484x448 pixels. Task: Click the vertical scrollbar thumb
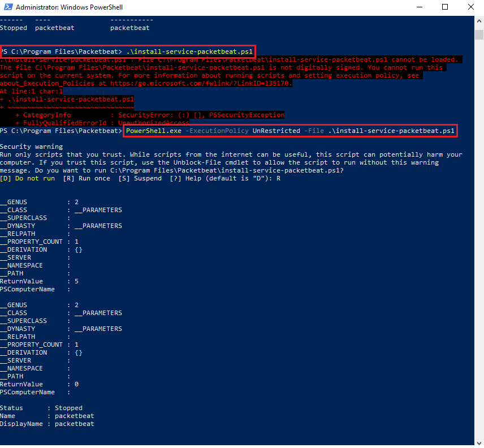479,35
